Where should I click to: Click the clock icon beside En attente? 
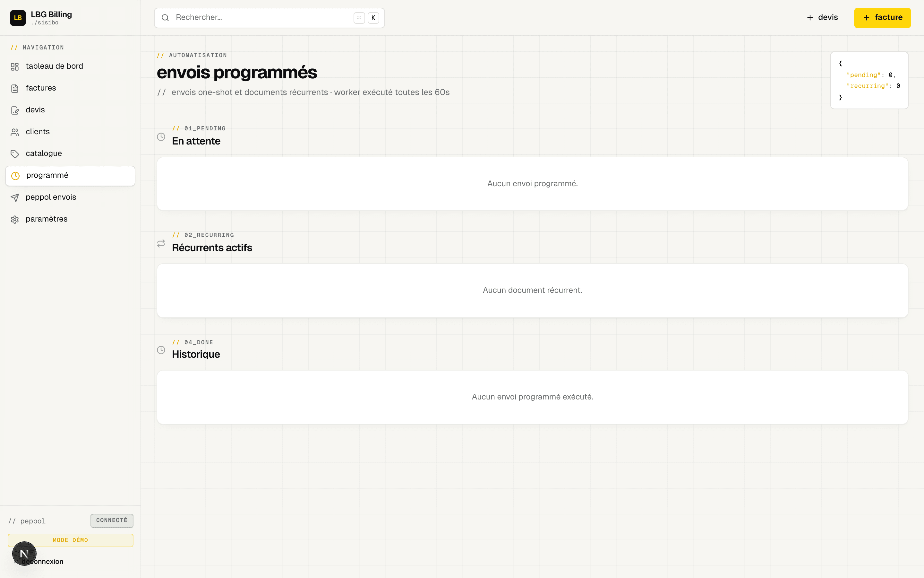[x=161, y=136]
